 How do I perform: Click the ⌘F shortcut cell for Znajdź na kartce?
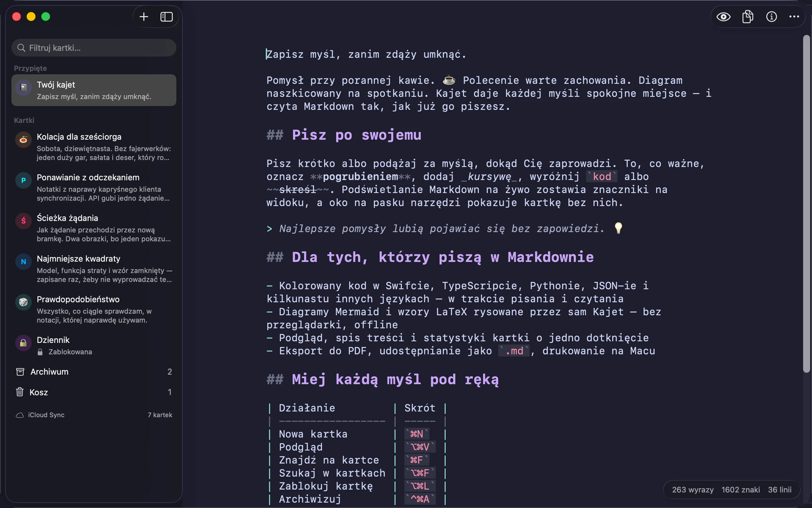[x=416, y=460]
